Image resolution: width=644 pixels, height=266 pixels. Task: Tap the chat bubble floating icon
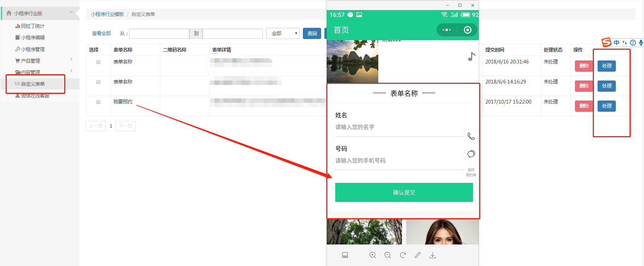coord(471,154)
